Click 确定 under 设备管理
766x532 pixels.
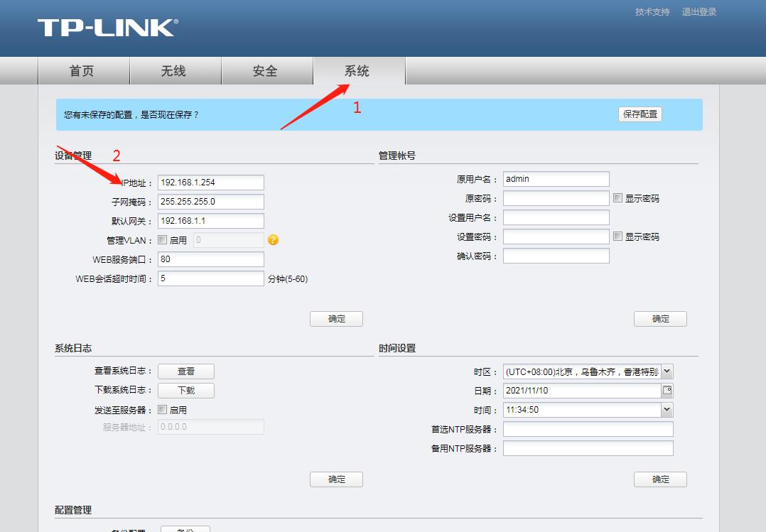(336, 318)
